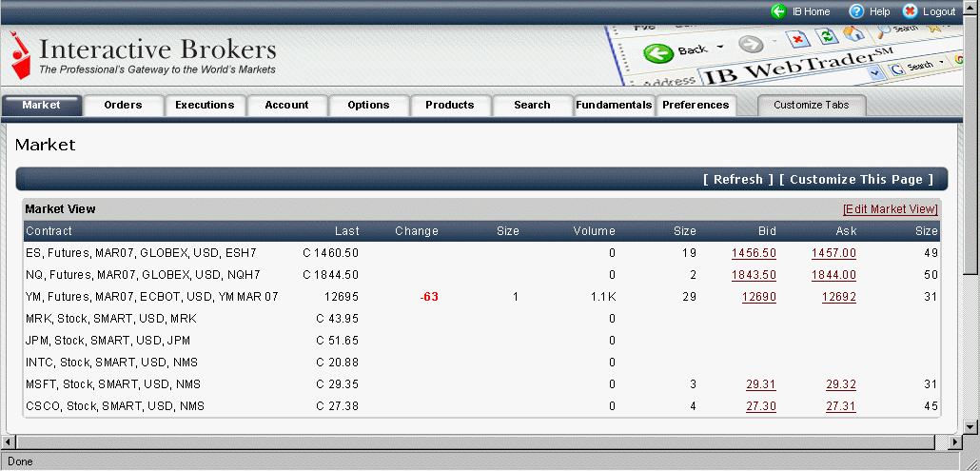Click YM volume 1.1K

[604, 297]
